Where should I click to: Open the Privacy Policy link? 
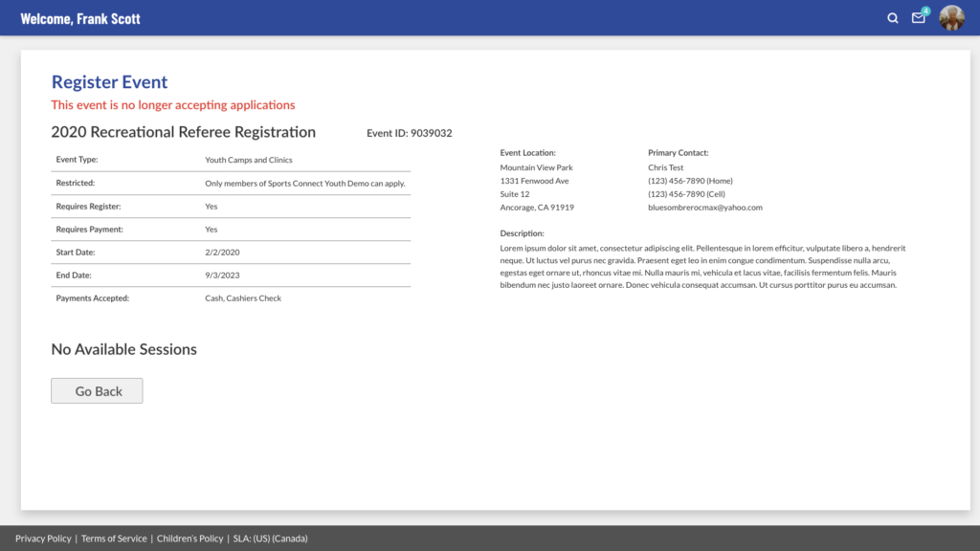43,539
